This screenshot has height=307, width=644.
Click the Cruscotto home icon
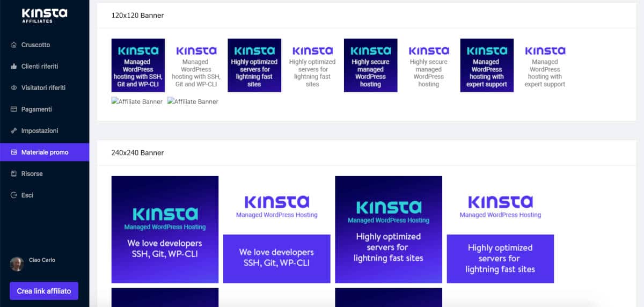pyautogui.click(x=14, y=45)
